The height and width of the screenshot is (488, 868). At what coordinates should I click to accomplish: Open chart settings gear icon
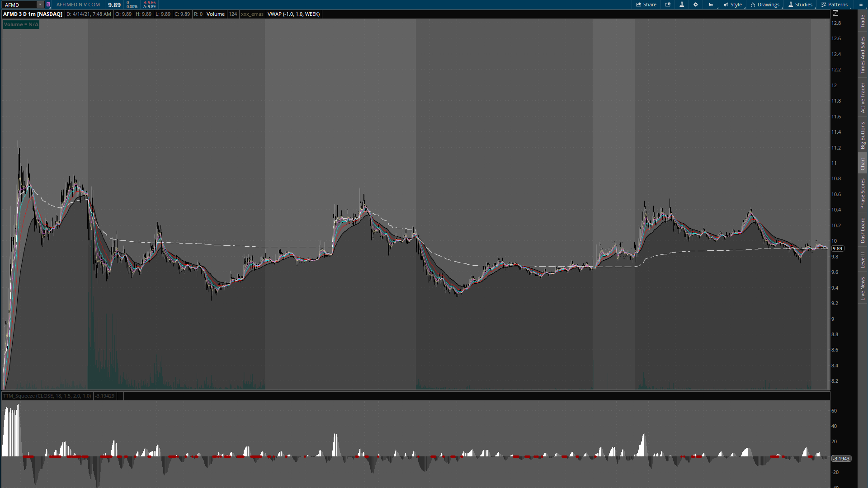[x=696, y=5]
